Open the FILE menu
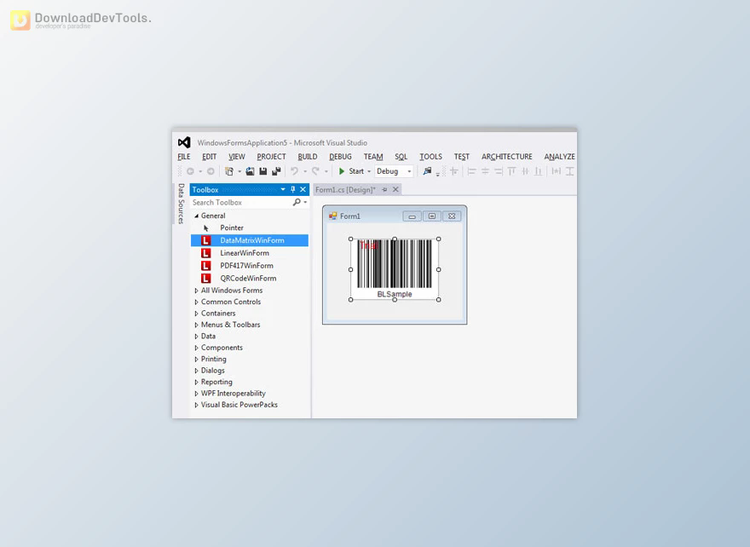Image resolution: width=750 pixels, height=547 pixels. click(184, 157)
